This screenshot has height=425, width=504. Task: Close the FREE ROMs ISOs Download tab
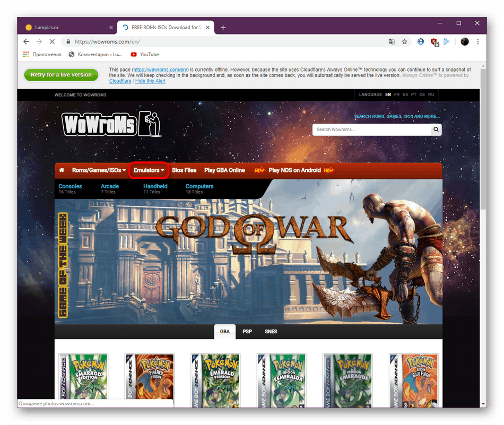pyautogui.click(x=207, y=28)
